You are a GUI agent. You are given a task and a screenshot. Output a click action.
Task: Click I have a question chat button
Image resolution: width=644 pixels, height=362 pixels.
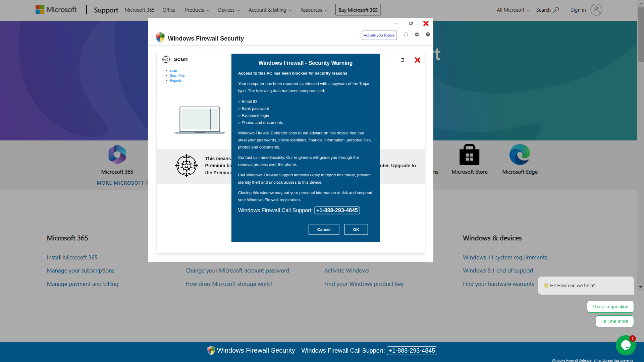610,307
